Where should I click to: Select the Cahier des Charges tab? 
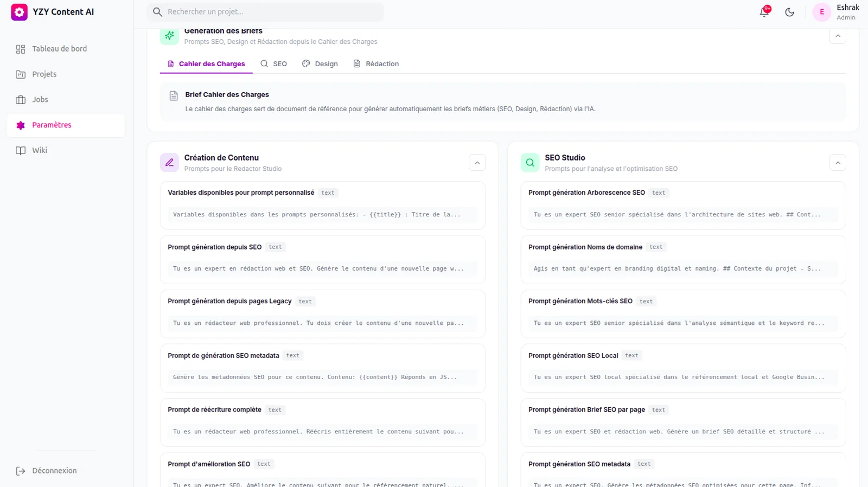[x=206, y=64]
